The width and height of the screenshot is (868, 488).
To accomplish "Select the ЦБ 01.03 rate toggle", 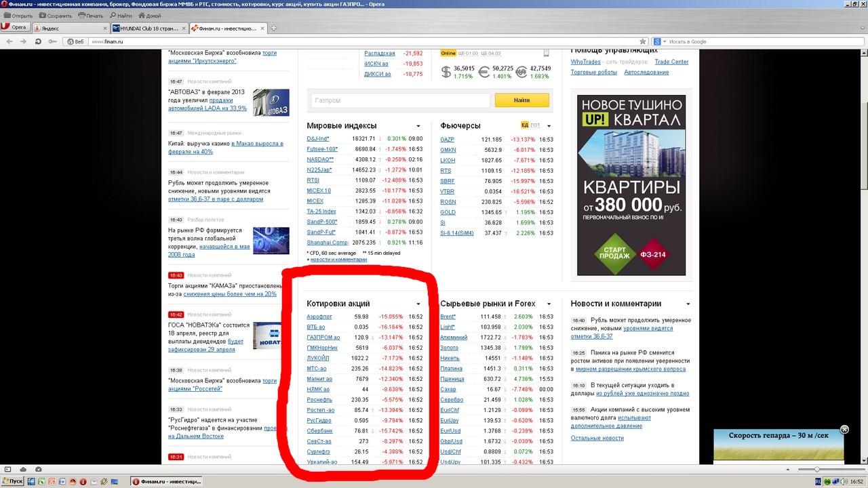I will click(469, 53).
